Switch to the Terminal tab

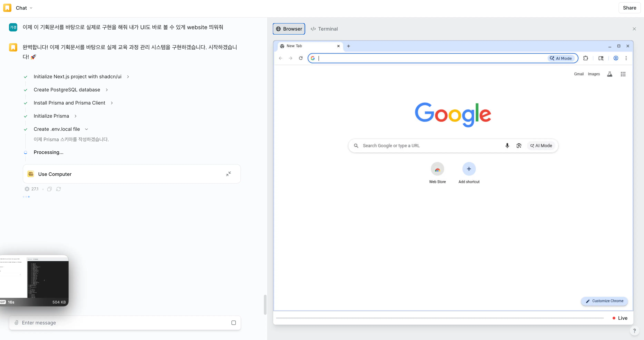(324, 29)
